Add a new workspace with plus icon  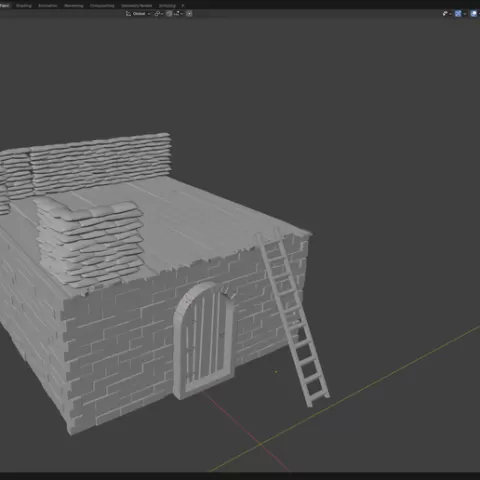[182, 6]
